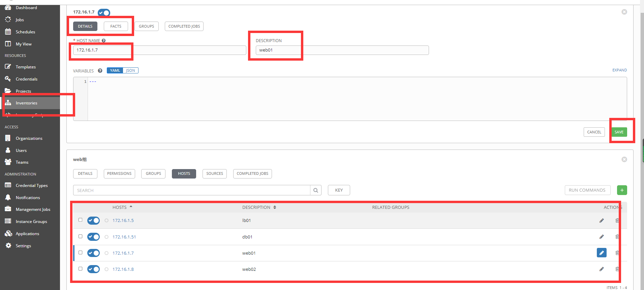The width and height of the screenshot is (644, 290).
Task: Open the SOURCES tab
Action: pos(215,174)
